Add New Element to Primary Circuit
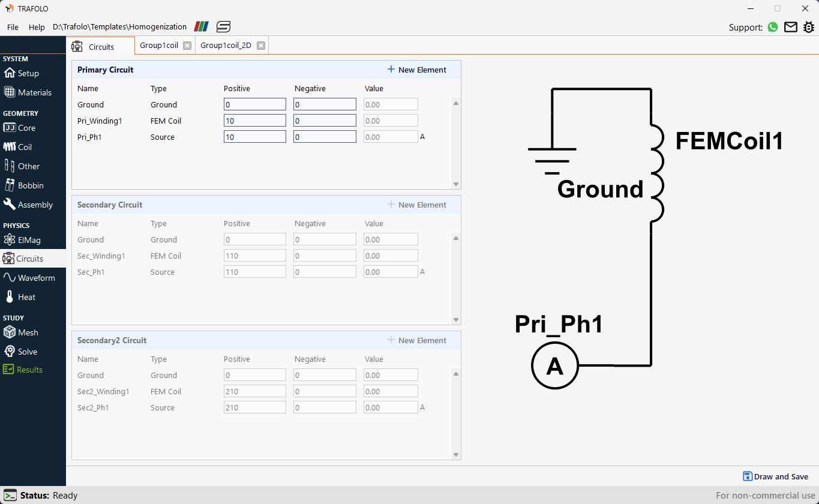The height and width of the screenshot is (504, 819). pyautogui.click(x=417, y=70)
